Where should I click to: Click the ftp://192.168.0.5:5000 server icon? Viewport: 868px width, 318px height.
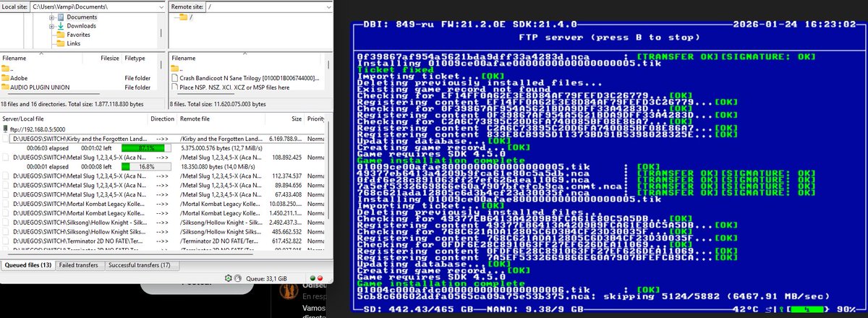6,129
